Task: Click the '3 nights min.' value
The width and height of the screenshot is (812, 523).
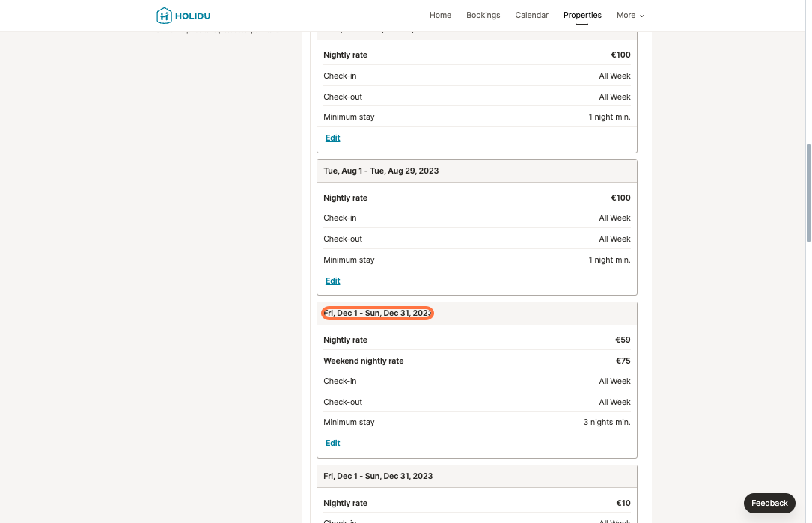Action: tap(607, 423)
